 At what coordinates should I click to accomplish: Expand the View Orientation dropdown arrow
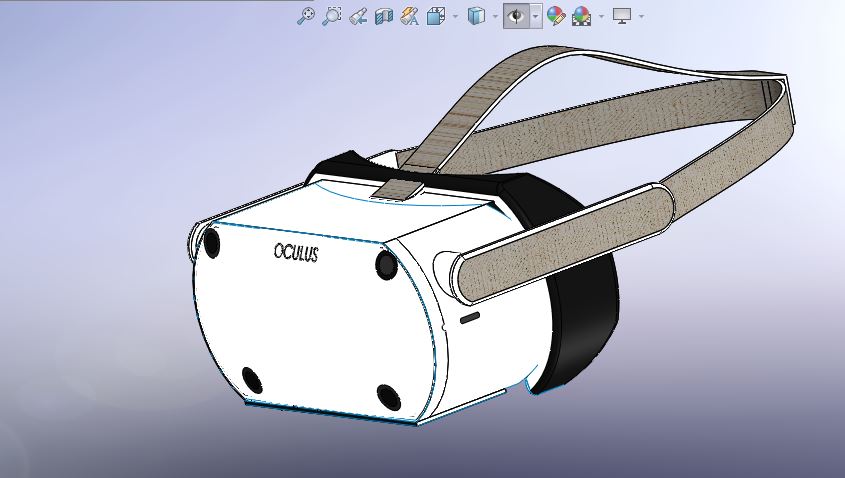(x=455, y=17)
